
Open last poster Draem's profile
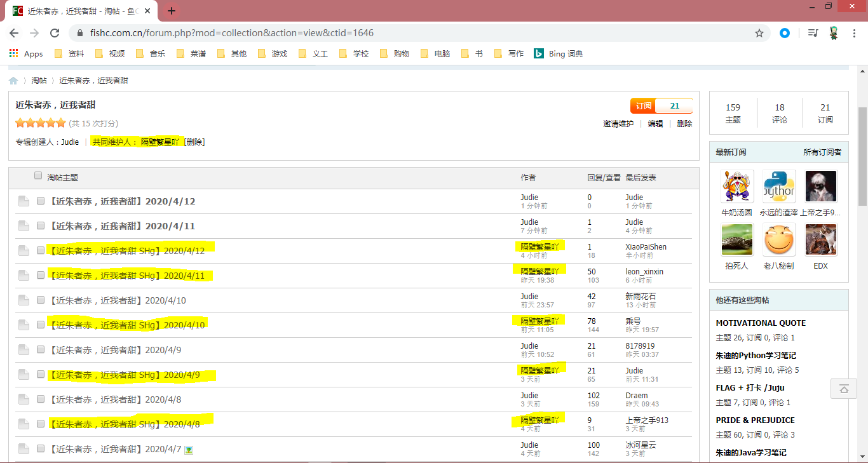click(x=637, y=396)
